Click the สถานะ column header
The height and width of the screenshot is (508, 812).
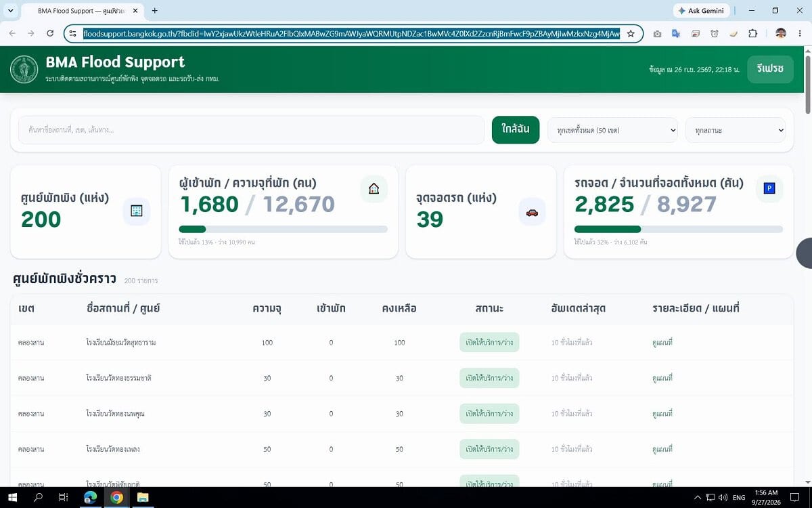[489, 308]
